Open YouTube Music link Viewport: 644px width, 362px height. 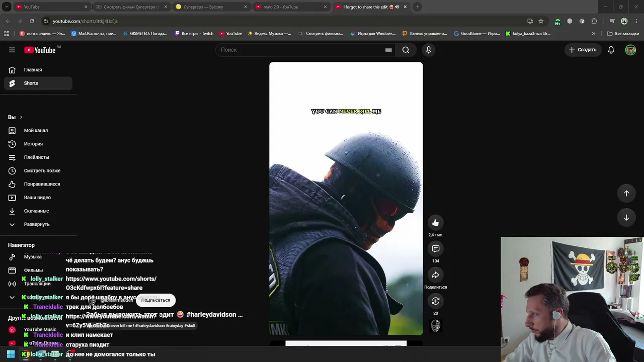38,330
